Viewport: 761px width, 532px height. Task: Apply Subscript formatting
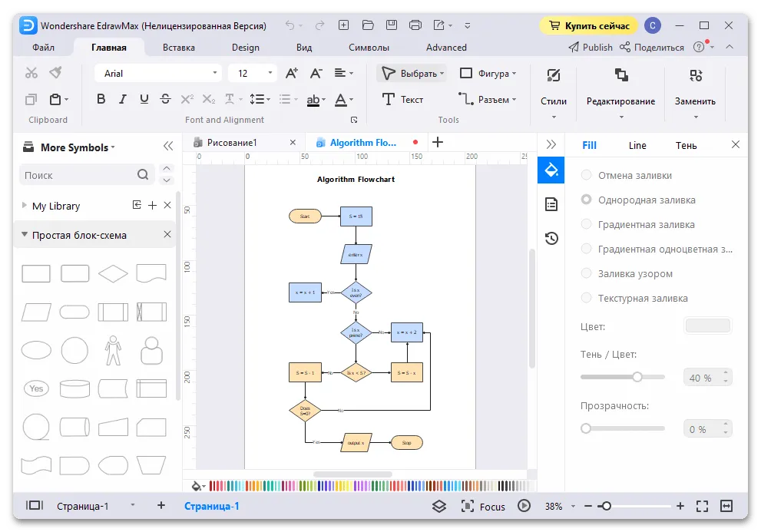[x=209, y=99]
